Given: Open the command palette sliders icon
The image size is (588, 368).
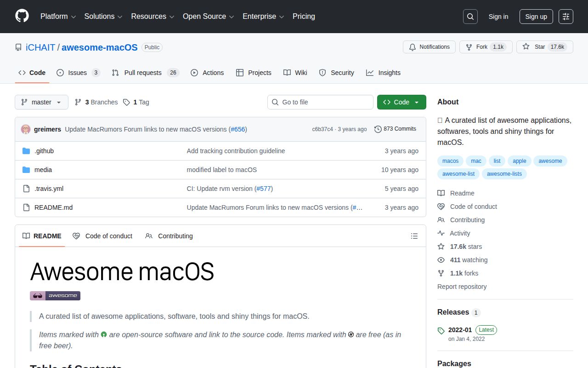Looking at the screenshot, I should click(565, 16).
